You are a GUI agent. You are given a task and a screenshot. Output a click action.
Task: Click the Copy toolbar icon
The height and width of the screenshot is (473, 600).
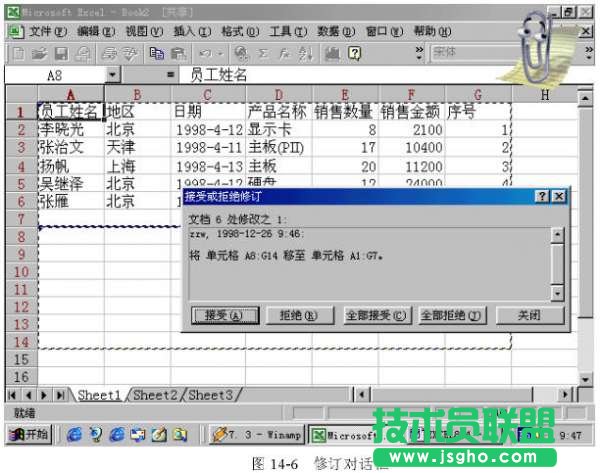coord(156,54)
